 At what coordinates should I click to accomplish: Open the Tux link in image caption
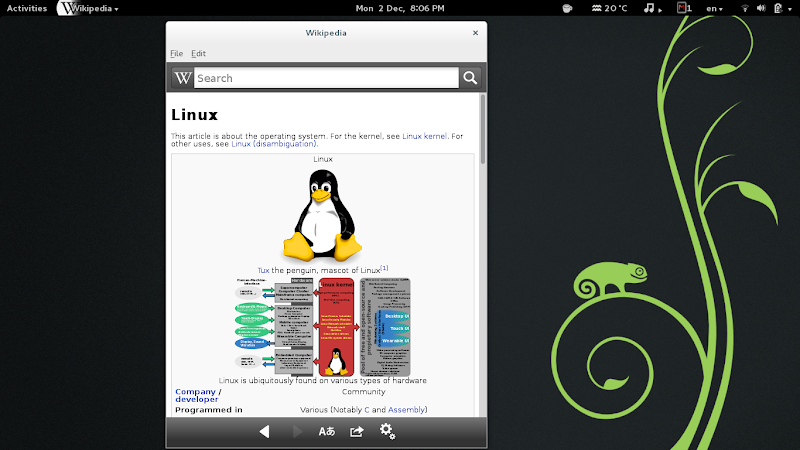[x=263, y=270]
